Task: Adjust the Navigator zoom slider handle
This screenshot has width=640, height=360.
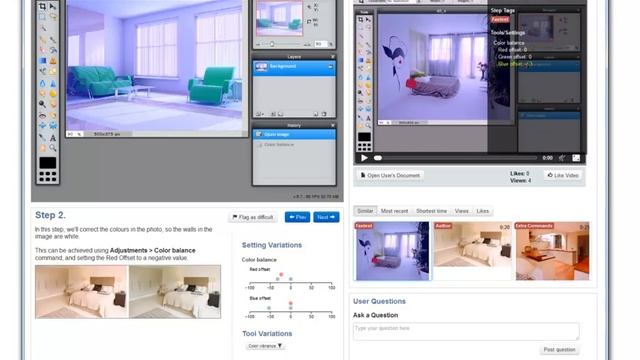Action: point(272,44)
